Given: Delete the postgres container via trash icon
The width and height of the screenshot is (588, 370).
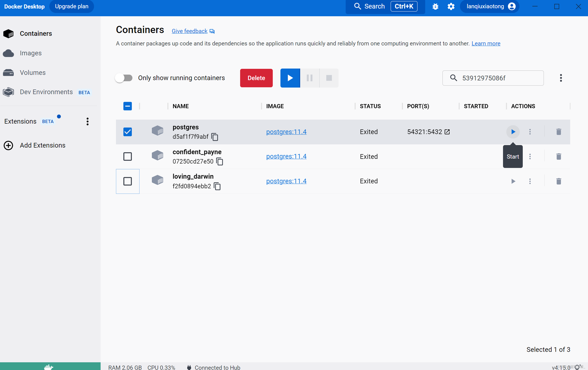Looking at the screenshot, I should (558, 132).
